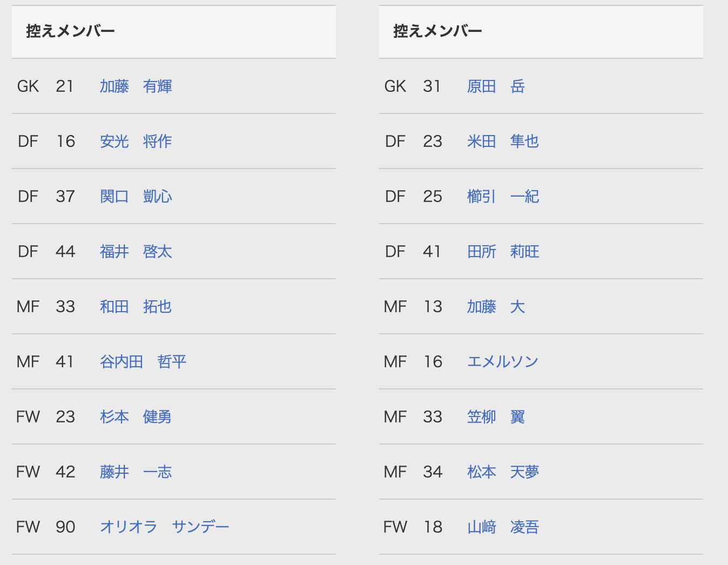728x565 pixels.
Task: Click forward 杉本 健勇 link
Action: point(136,417)
